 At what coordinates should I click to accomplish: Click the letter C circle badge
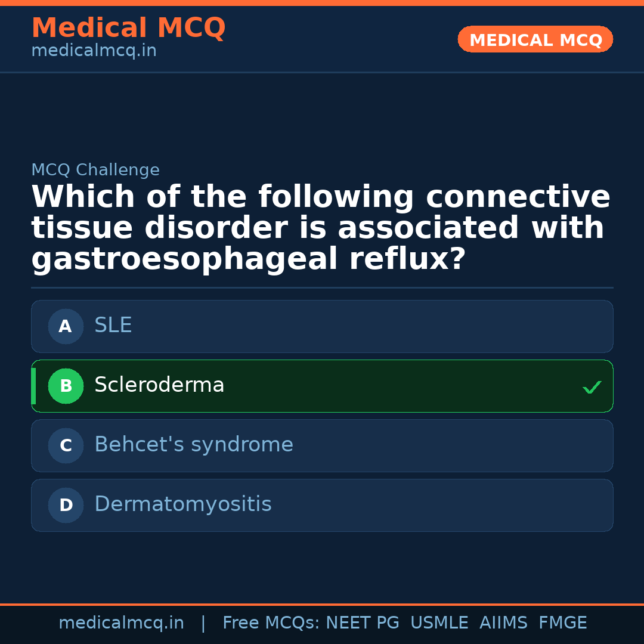pyautogui.click(x=66, y=445)
